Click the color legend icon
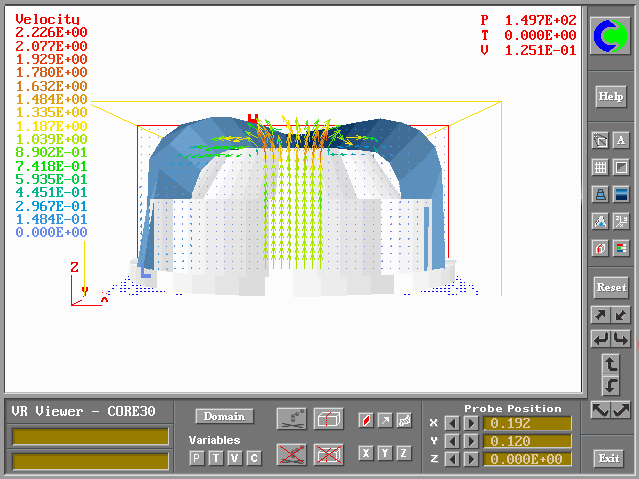Screen dimensions: 639x479 [x=621, y=247]
